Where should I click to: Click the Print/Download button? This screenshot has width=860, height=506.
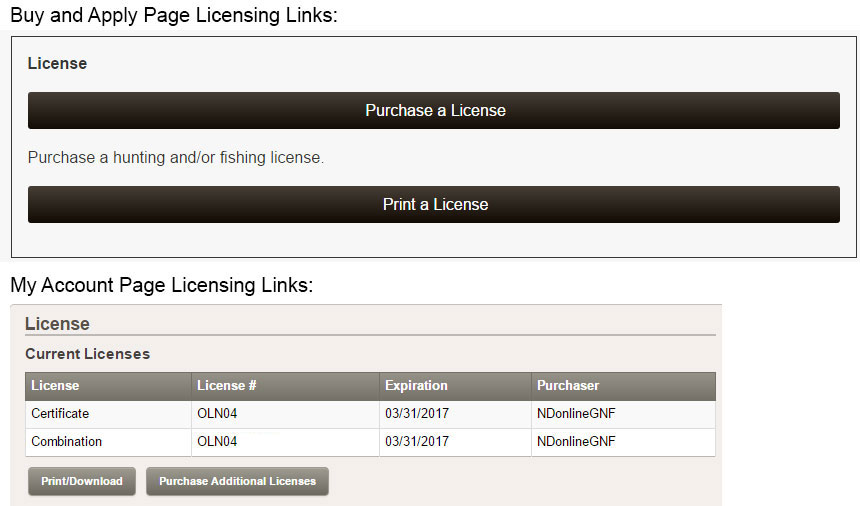pyautogui.click(x=82, y=481)
